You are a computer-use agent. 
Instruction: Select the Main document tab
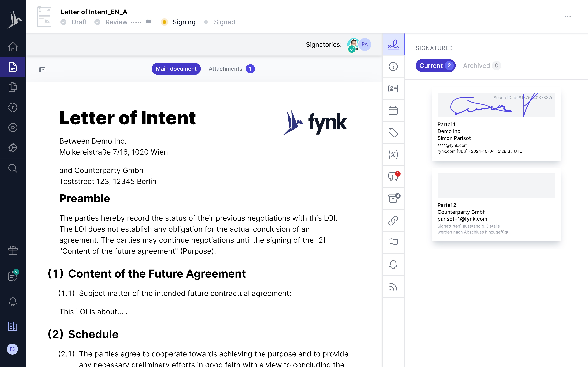click(176, 69)
